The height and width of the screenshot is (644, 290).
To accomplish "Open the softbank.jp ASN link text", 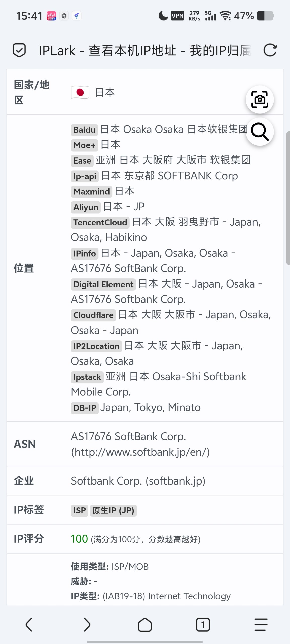I will tap(140, 452).
